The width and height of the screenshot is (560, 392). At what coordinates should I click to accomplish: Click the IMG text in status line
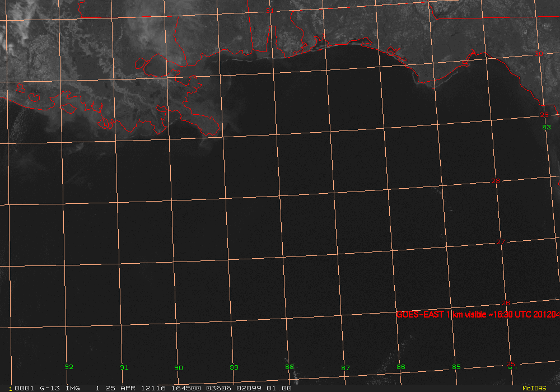tap(73, 388)
